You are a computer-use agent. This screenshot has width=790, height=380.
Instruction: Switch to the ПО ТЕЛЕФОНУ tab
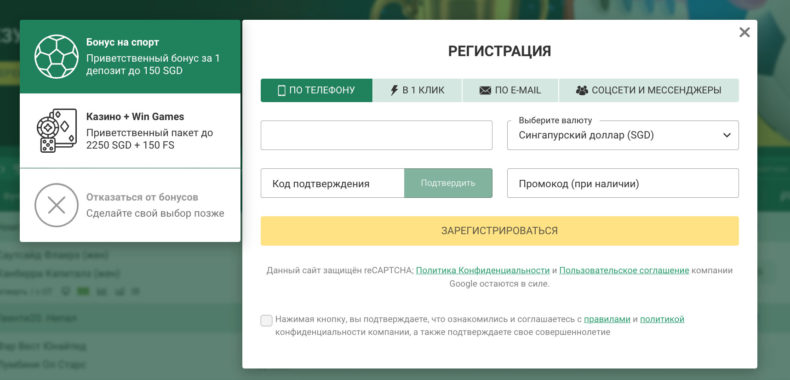pyautogui.click(x=316, y=90)
